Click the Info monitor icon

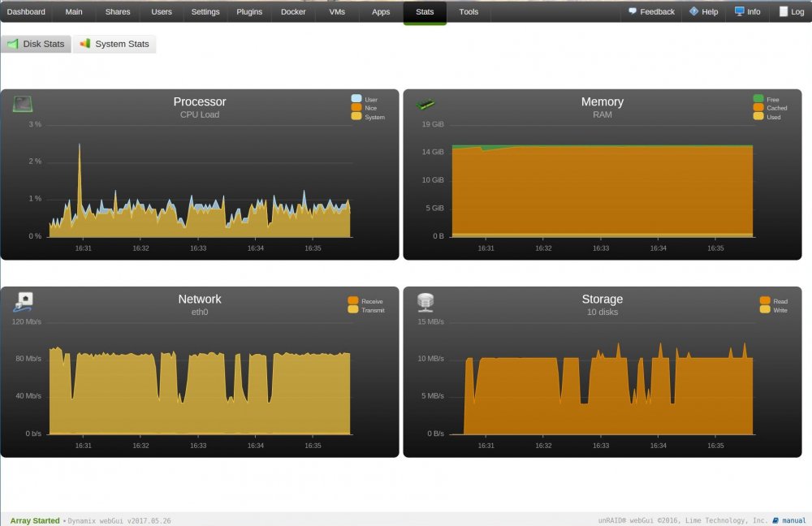740,11
